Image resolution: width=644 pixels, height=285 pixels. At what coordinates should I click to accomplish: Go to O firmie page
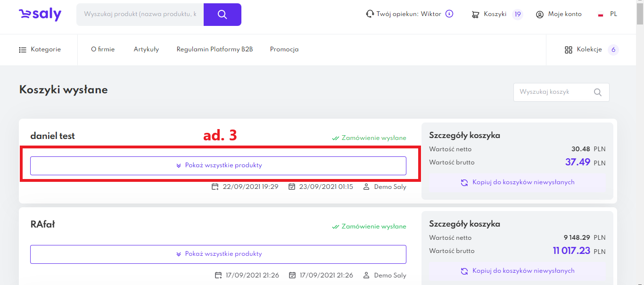pyautogui.click(x=103, y=49)
